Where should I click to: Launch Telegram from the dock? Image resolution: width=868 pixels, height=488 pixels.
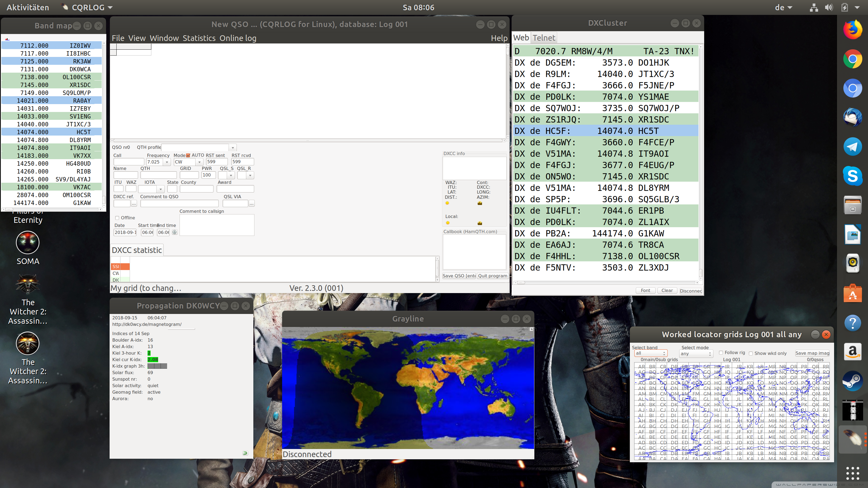pos(853,147)
